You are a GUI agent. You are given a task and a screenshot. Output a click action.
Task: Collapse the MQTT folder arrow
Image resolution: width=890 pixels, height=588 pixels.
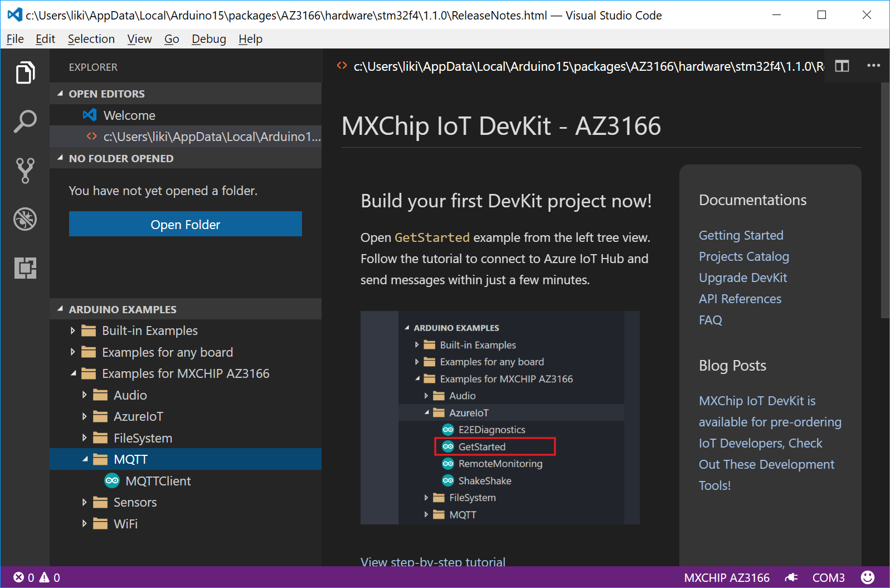click(x=85, y=459)
